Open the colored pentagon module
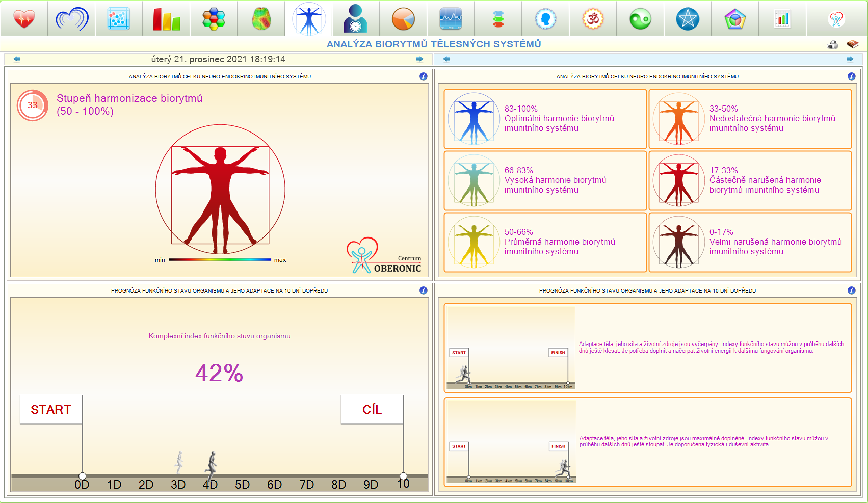 point(735,19)
